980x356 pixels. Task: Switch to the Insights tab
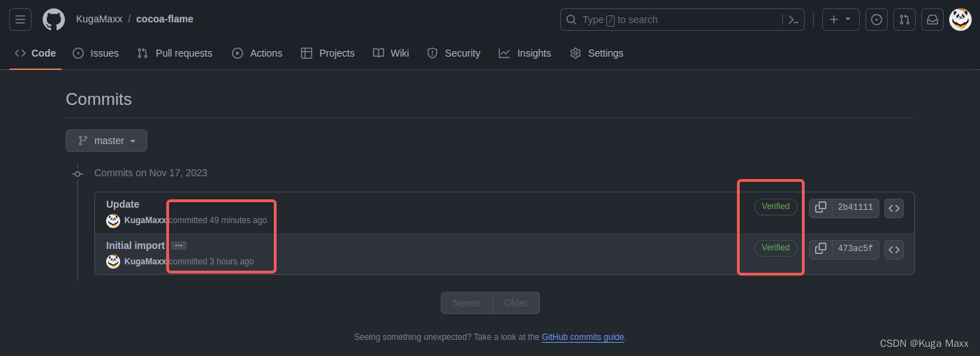pos(525,53)
